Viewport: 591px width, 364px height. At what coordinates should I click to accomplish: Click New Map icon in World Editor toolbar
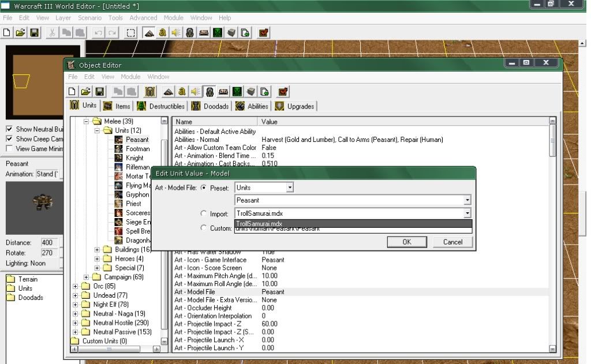pos(7,33)
